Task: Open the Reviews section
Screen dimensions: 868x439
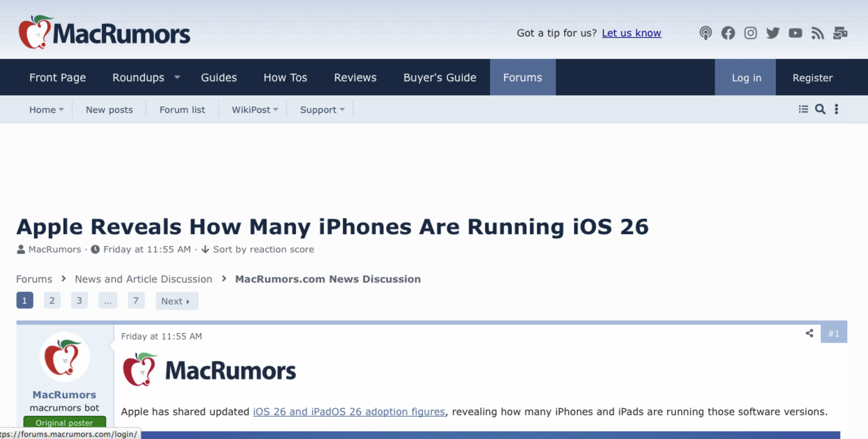Action: [x=355, y=77]
